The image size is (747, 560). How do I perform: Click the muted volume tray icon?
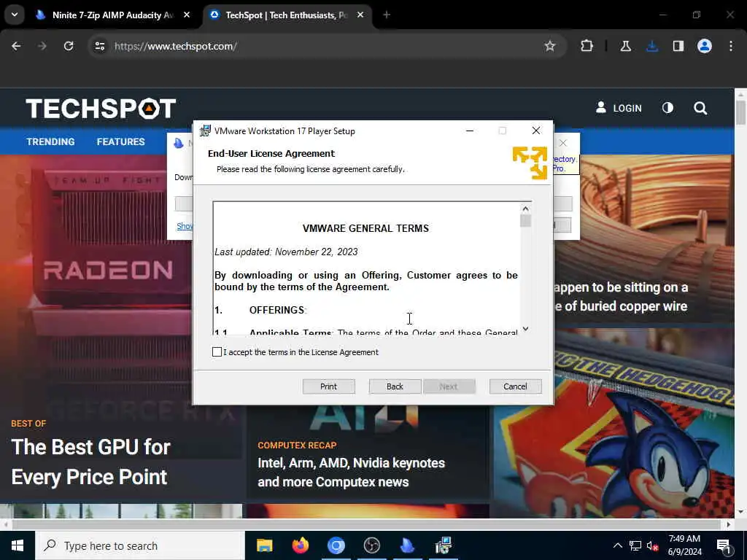pyautogui.click(x=652, y=545)
